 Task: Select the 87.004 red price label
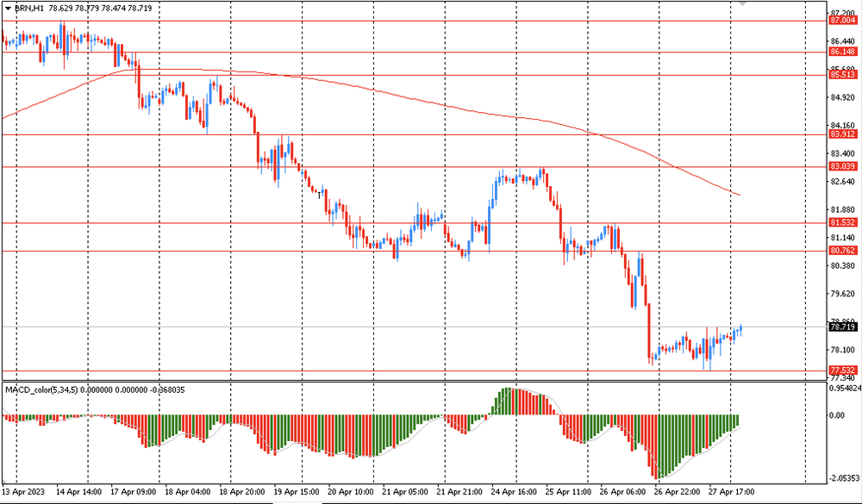coord(843,21)
